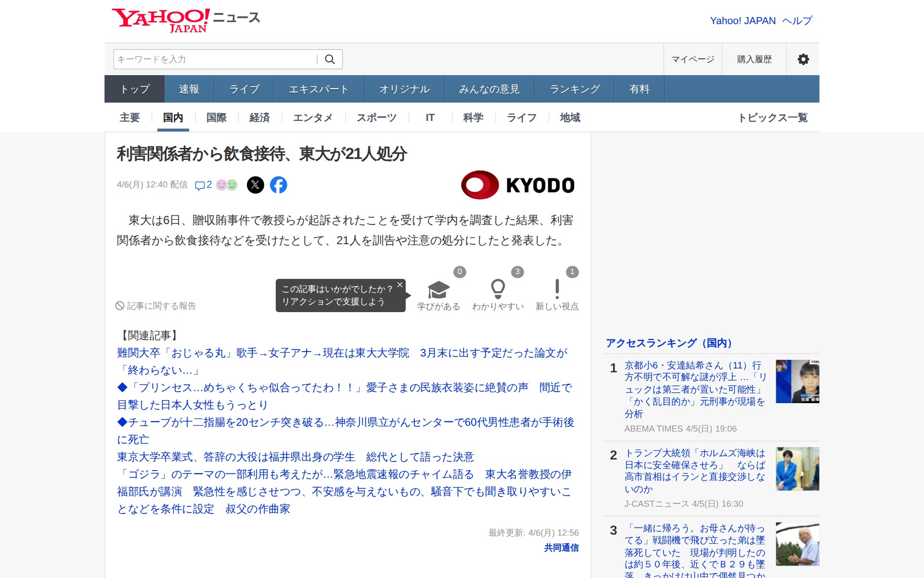Viewport: 924px width, 578px height.
Task: Switch to the ランキング tab
Action: pos(574,89)
